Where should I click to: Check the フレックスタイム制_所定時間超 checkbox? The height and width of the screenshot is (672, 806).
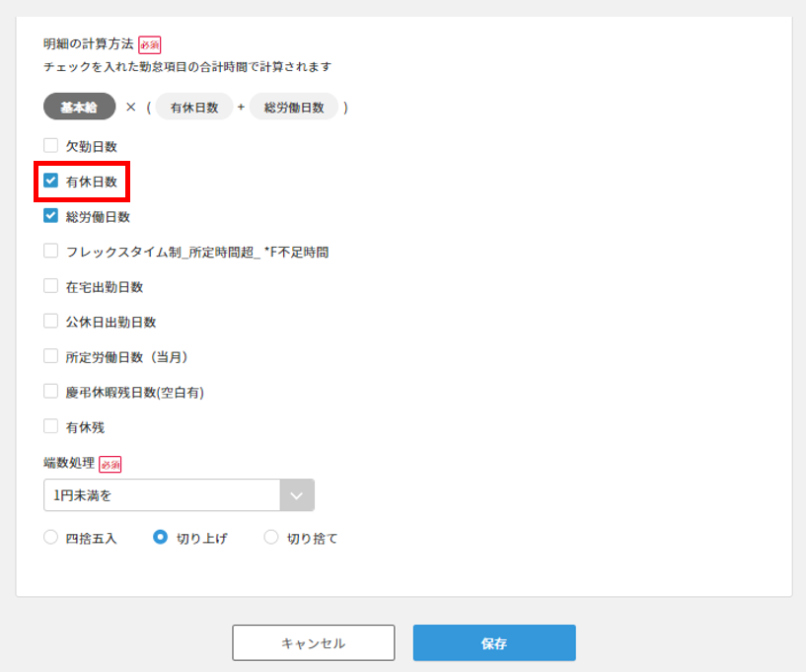click(x=51, y=252)
